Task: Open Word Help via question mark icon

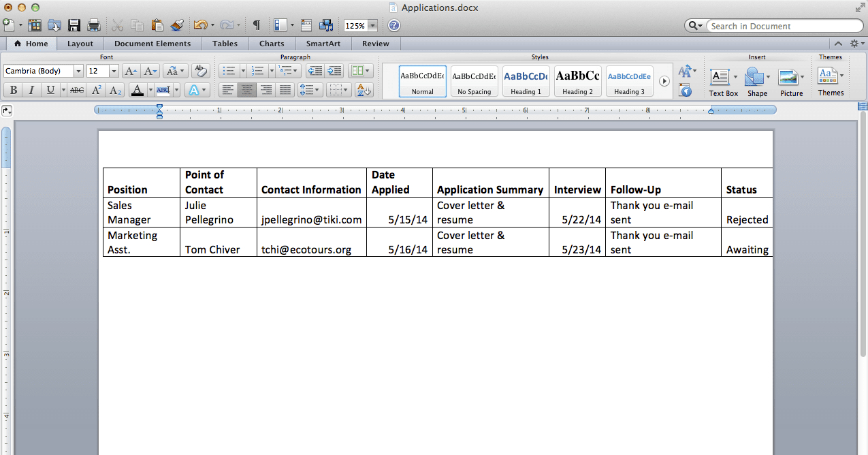Action: click(393, 25)
